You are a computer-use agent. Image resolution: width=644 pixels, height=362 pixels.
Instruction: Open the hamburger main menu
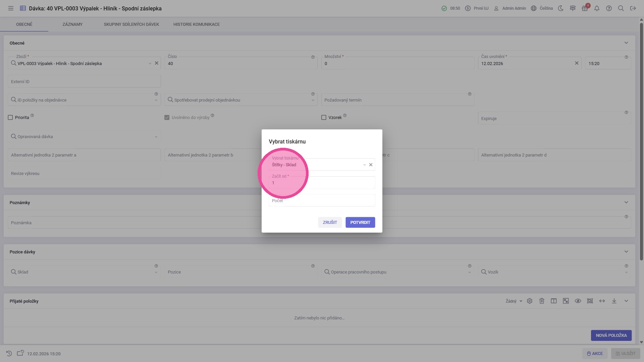point(11,8)
